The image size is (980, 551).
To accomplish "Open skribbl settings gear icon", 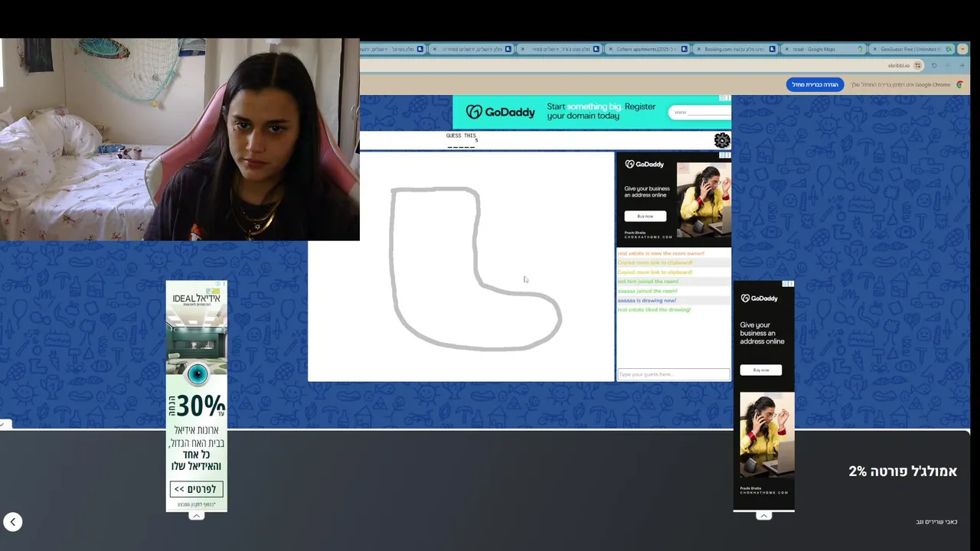I will click(x=722, y=140).
